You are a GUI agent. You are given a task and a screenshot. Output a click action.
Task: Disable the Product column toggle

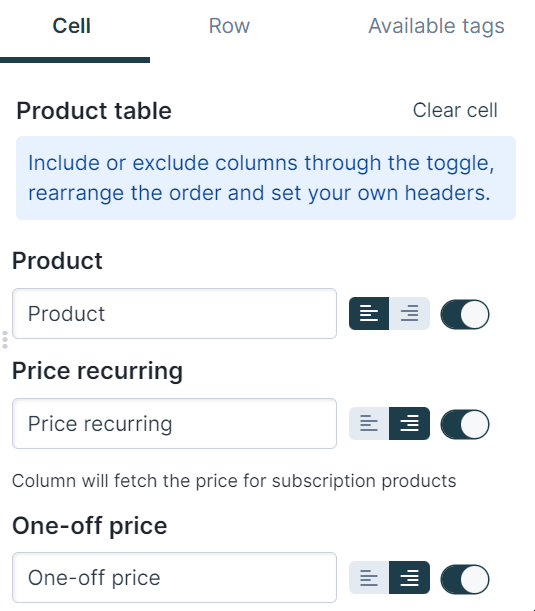pyautogui.click(x=465, y=314)
